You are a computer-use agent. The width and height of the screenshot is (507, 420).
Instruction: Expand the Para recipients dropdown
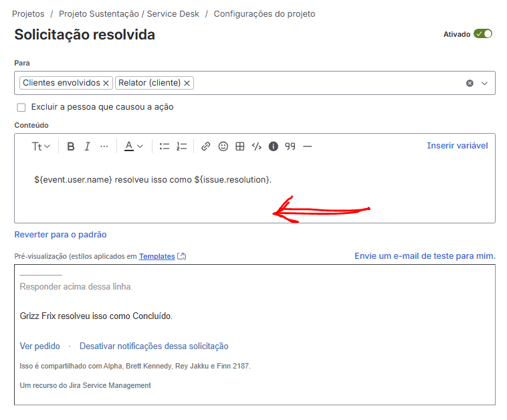(x=484, y=83)
